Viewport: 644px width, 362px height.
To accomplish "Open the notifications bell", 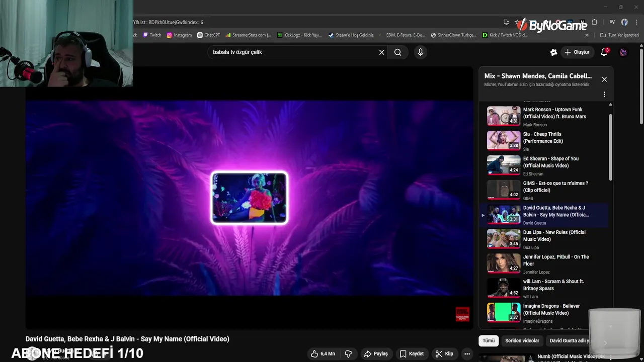I will coord(605,52).
